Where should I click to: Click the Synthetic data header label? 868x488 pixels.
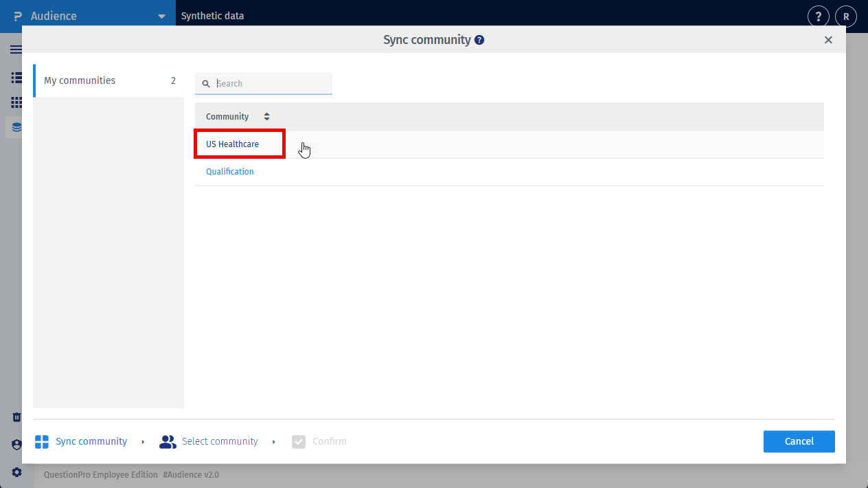212,16
